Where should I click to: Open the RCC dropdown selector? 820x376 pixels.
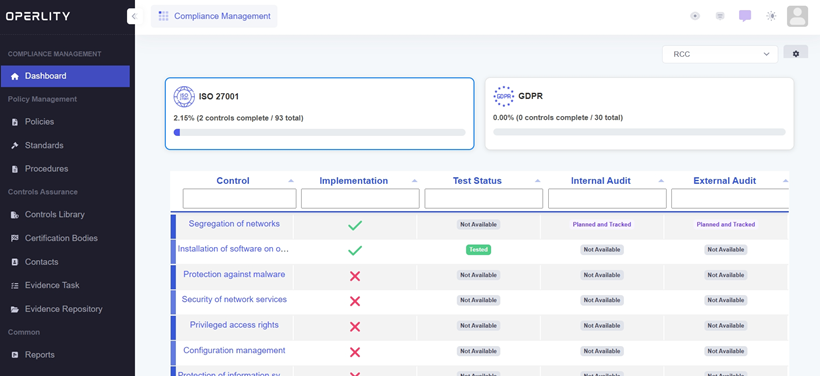click(x=720, y=54)
